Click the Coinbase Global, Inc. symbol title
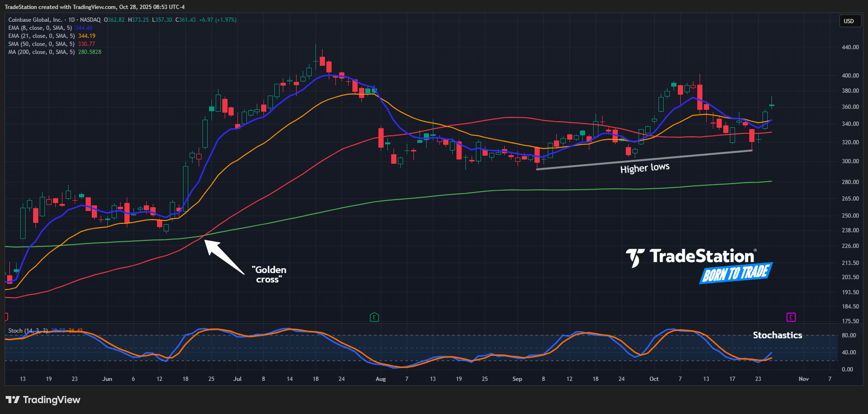Viewport: 868px width, 414px height. pyautogui.click(x=35, y=20)
